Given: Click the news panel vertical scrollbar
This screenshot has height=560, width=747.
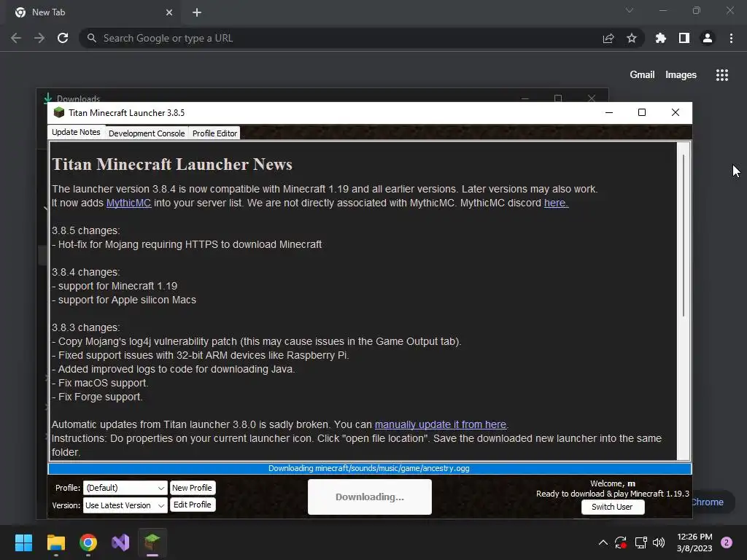Looking at the screenshot, I should (x=684, y=236).
